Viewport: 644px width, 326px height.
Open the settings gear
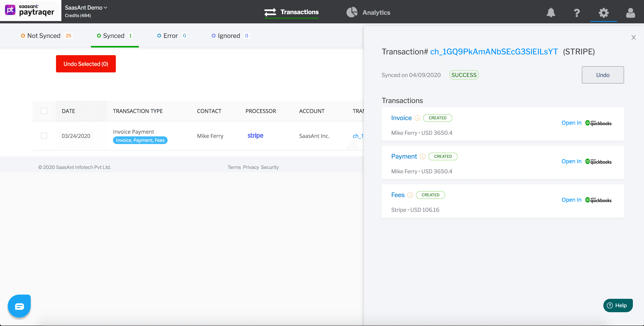(604, 12)
